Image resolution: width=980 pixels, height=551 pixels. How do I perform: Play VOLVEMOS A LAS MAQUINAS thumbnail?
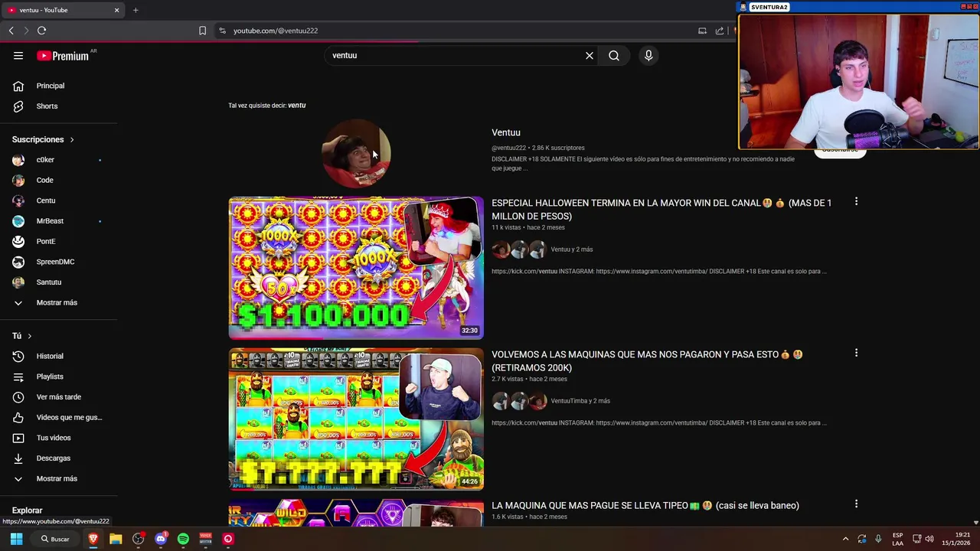[356, 419]
